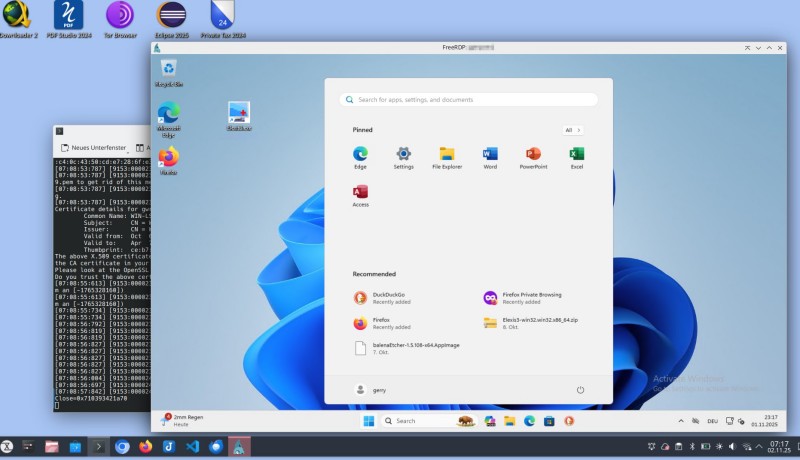The image size is (800, 460).
Task: Open recommended DuckDuckGo app
Action: tap(383, 298)
